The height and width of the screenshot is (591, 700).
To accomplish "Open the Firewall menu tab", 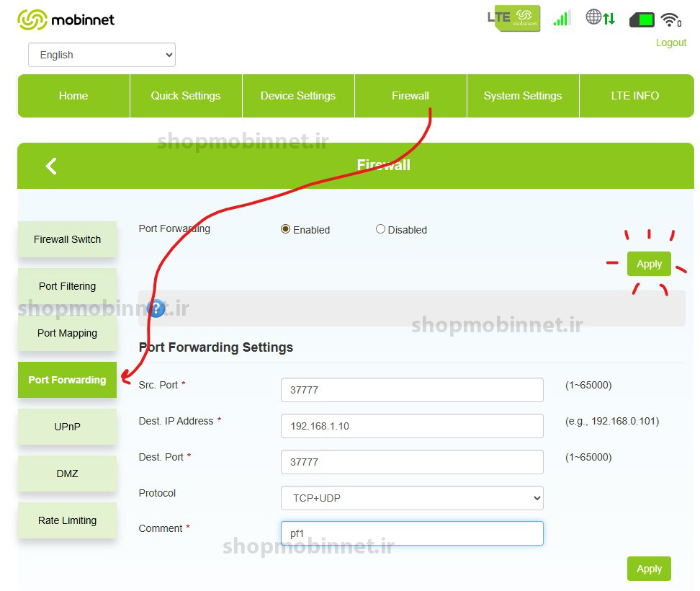I will [x=410, y=96].
